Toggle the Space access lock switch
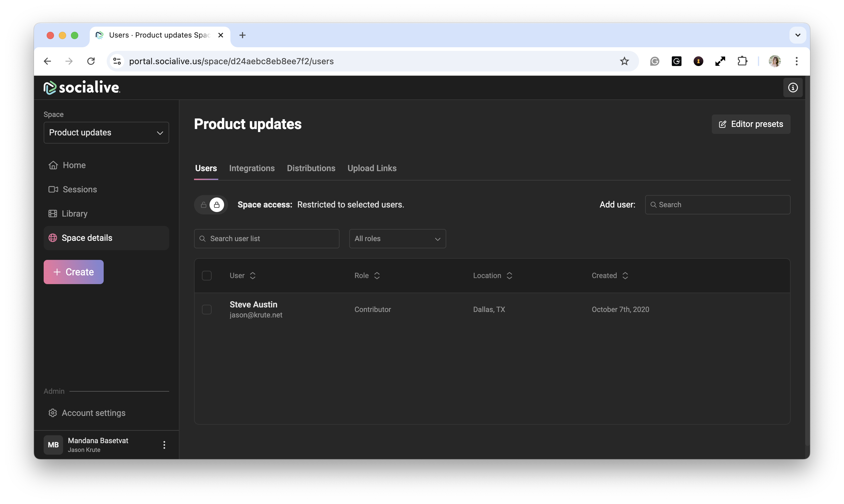Screen dimensions: 844x504 tap(210, 205)
